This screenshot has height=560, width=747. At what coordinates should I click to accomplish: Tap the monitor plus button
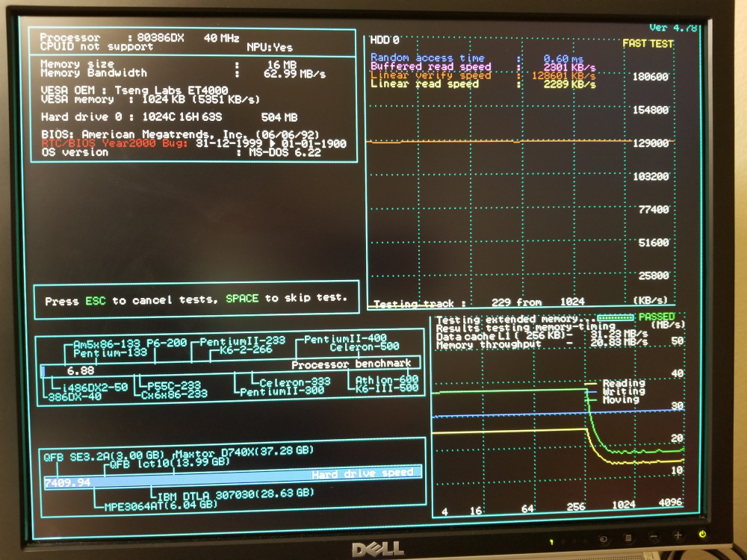click(678, 535)
